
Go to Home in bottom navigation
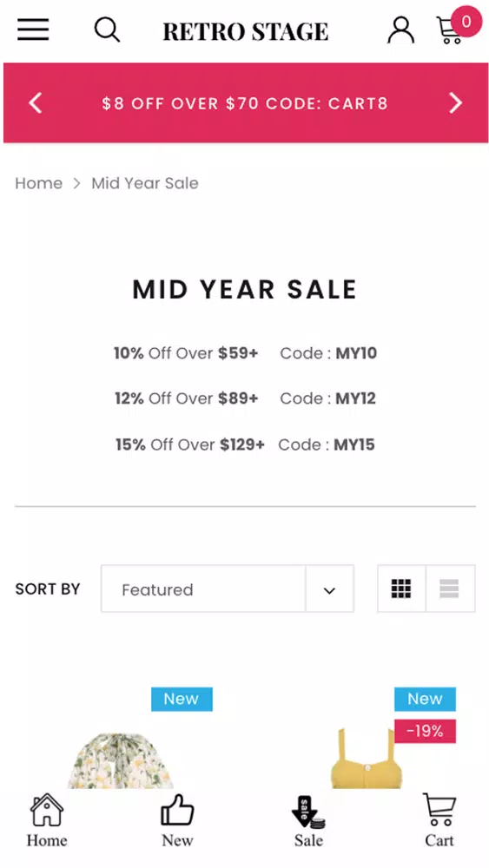pos(47,820)
